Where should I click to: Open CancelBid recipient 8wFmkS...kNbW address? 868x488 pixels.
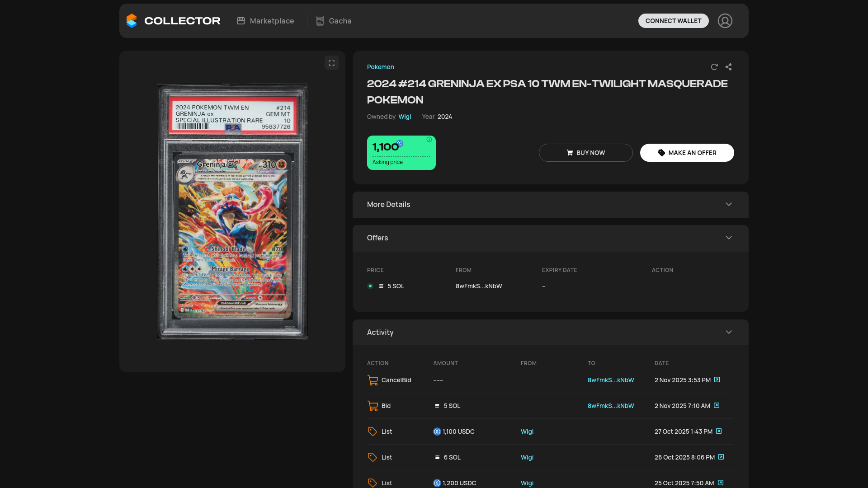pyautogui.click(x=611, y=380)
